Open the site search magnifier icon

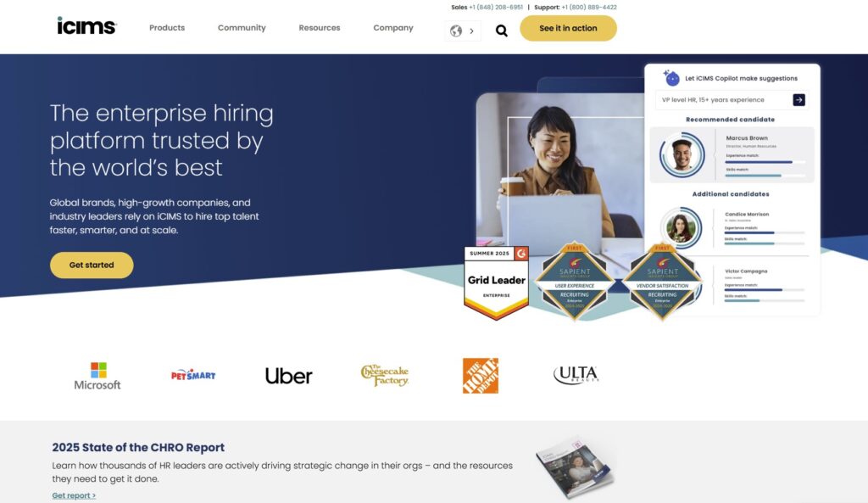click(x=502, y=31)
